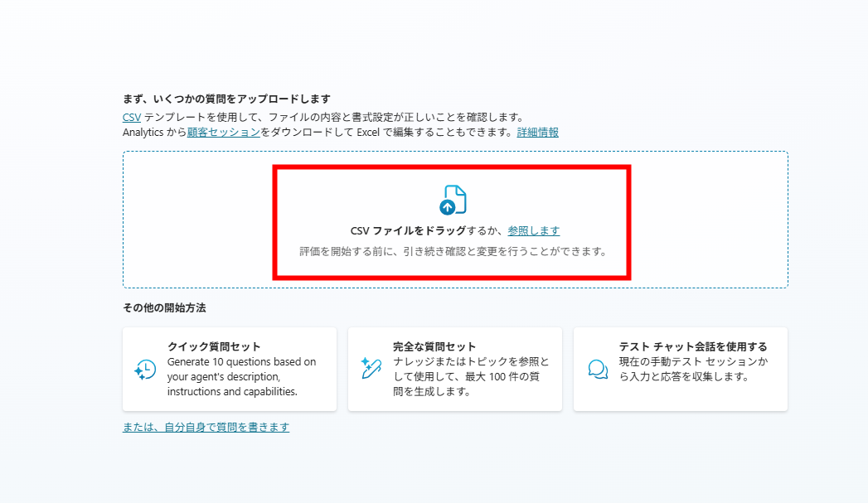Screen dimensions: 868x503
Task: Click the sparkle pen icon for 完全な質問セット
Action: click(371, 369)
